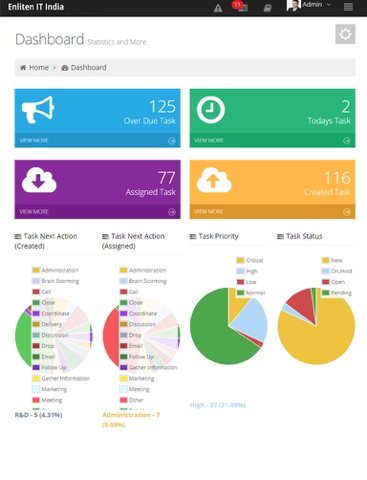Screen dimensions: 367x480
Task: Toggle Normal legend entry in Task Priority
Action: (251, 293)
